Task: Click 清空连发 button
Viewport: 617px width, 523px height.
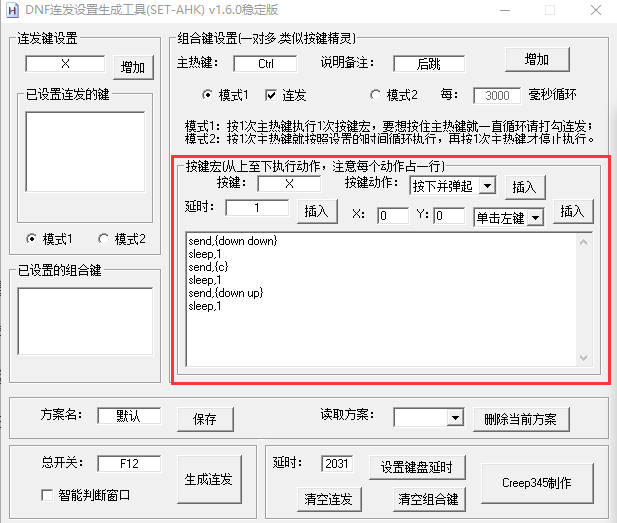Action: (x=329, y=499)
